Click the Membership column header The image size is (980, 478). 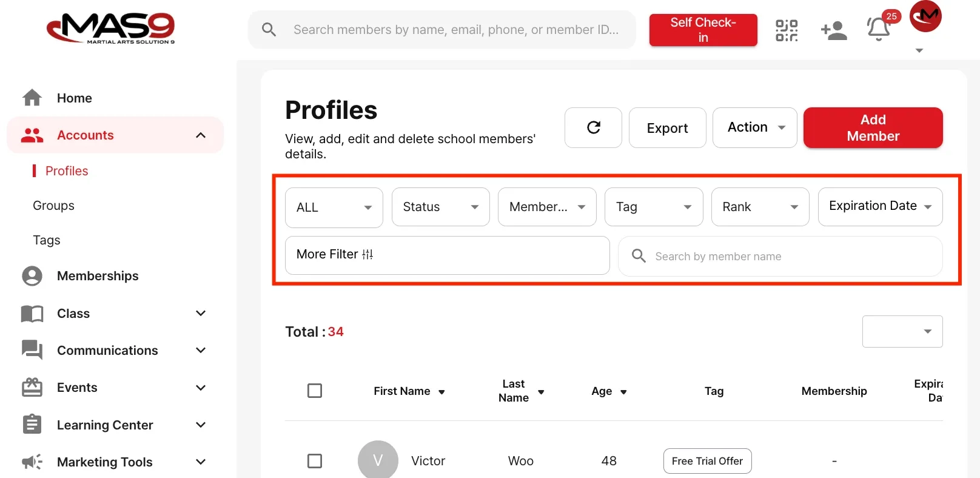(834, 391)
